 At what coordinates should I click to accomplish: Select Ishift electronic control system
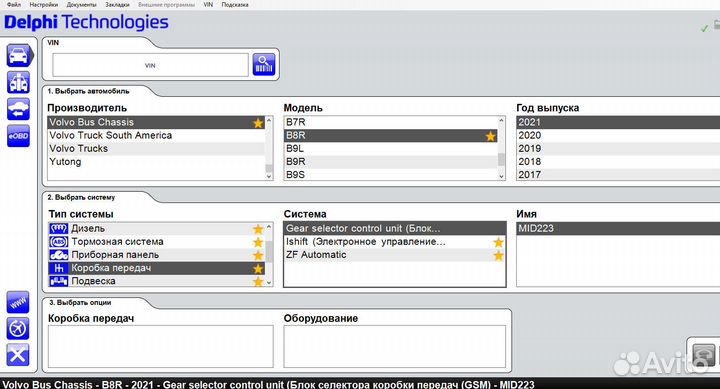click(395, 242)
